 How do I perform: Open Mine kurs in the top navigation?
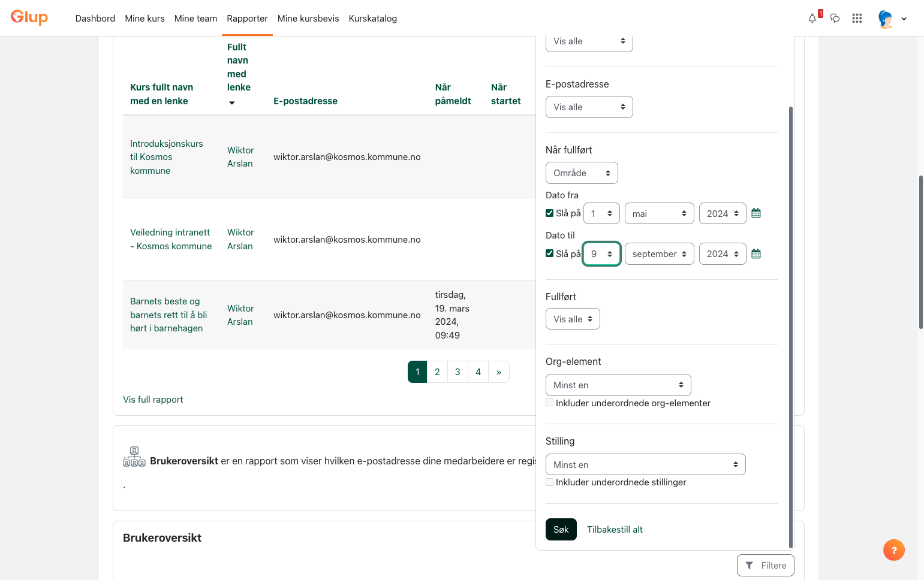[x=145, y=19]
